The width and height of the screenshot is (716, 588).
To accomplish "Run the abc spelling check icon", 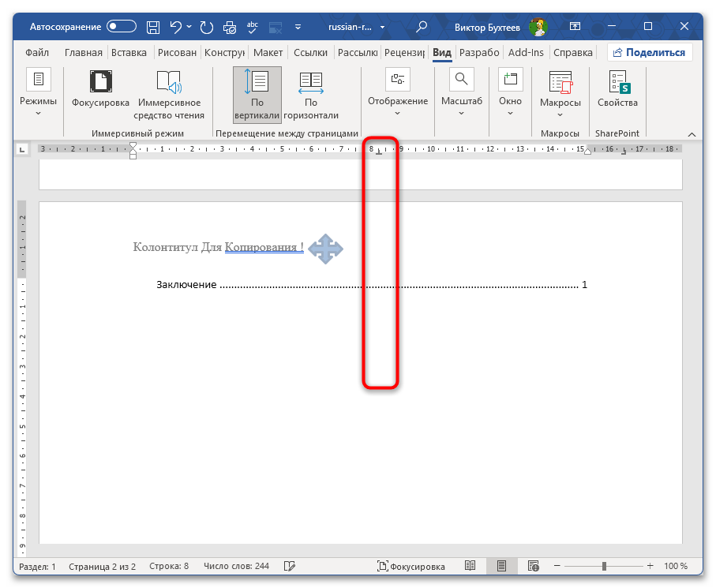I will pyautogui.click(x=252, y=27).
